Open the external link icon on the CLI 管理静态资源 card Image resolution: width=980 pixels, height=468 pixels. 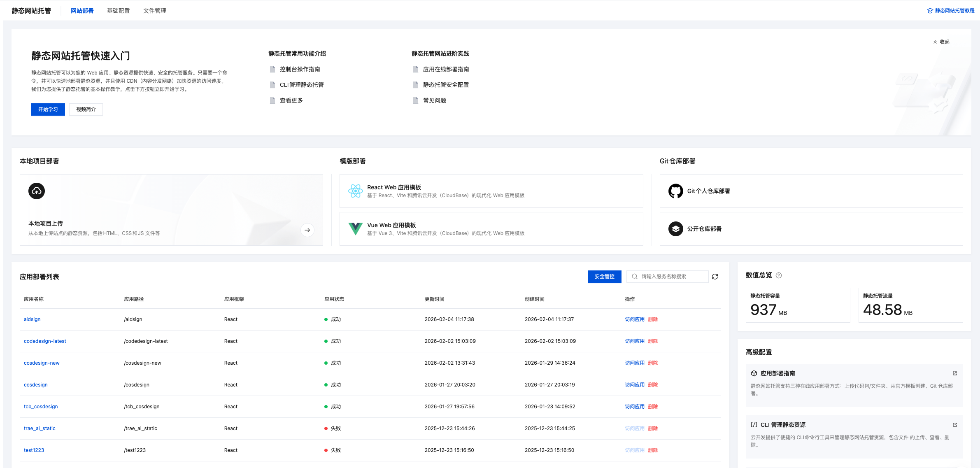pos(955,425)
